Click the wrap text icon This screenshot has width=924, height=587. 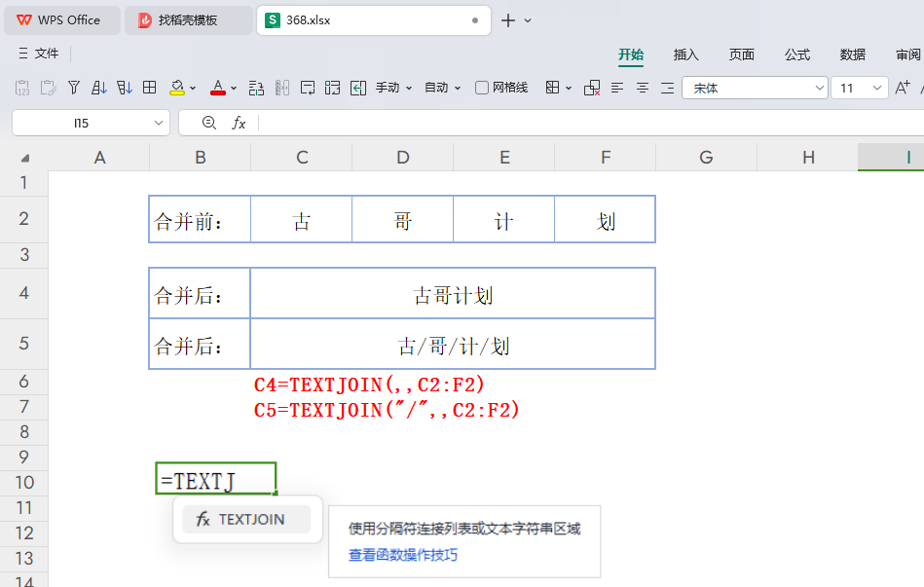click(308, 88)
